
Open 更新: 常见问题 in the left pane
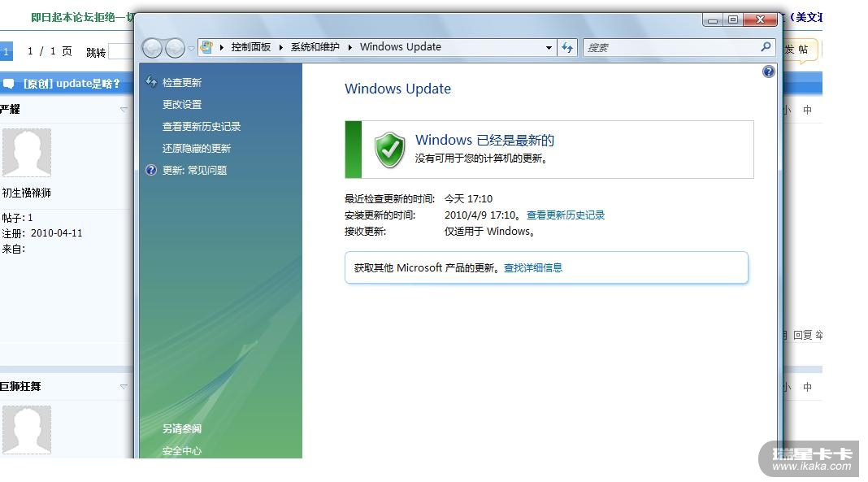click(194, 171)
